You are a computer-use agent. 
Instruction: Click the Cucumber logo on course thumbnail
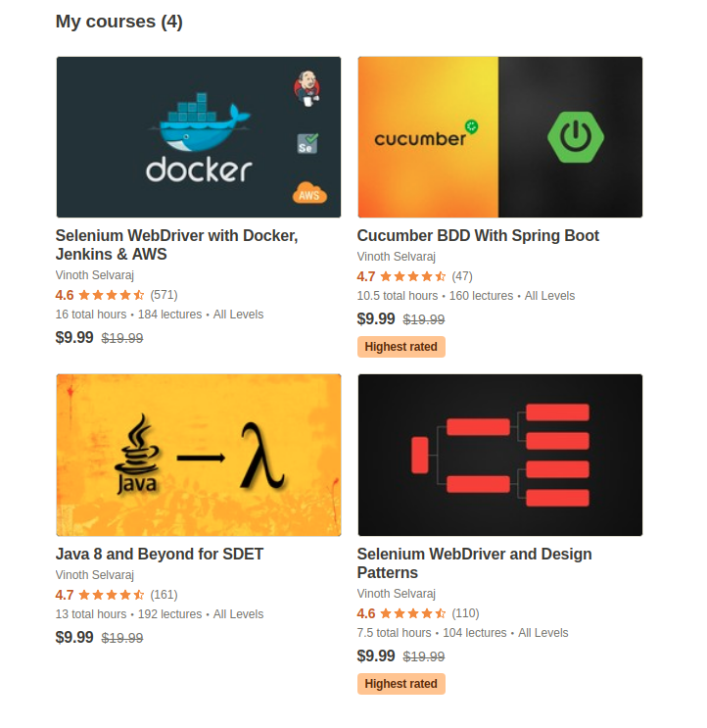click(423, 136)
